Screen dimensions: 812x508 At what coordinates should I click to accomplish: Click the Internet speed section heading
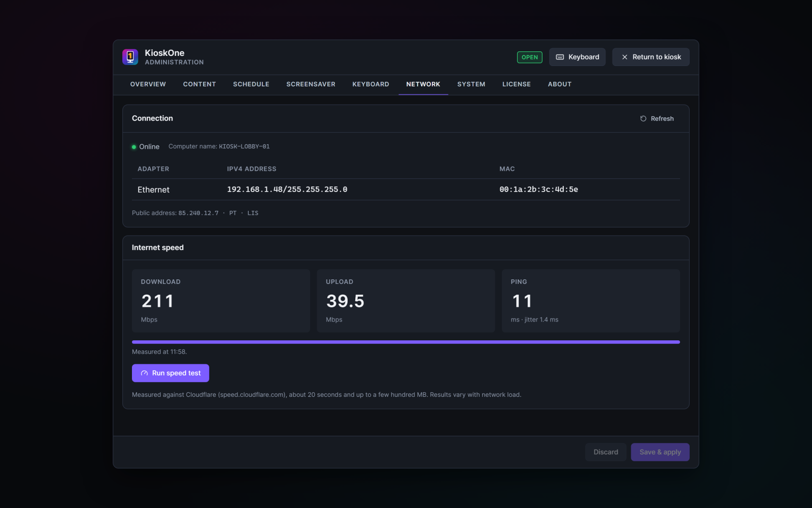click(x=158, y=247)
